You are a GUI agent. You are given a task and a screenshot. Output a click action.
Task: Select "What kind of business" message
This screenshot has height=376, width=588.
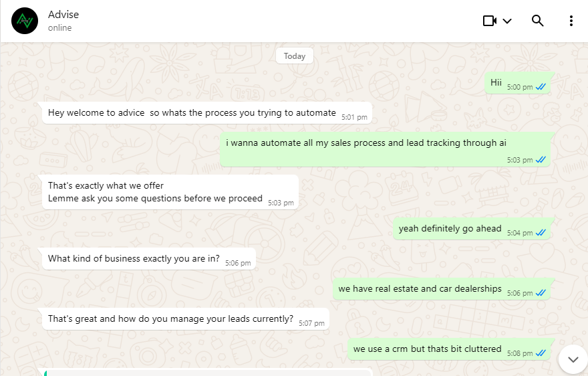(134, 259)
